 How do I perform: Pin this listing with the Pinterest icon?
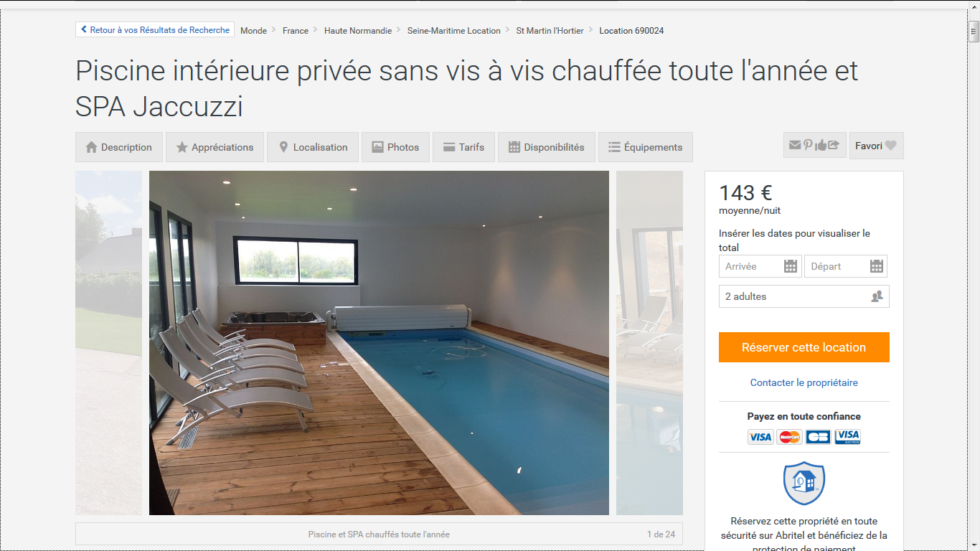pyautogui.click(x=808, y=145)
